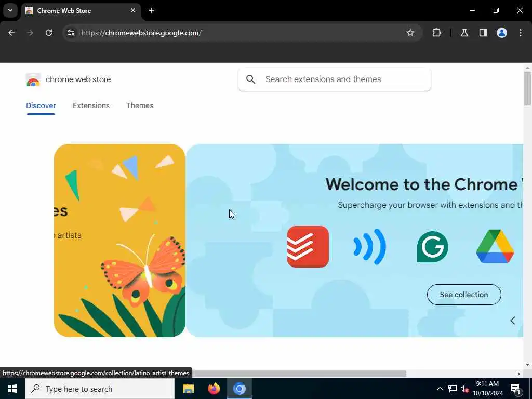
Task: Click the See collection button
Action: pos(464,295)
